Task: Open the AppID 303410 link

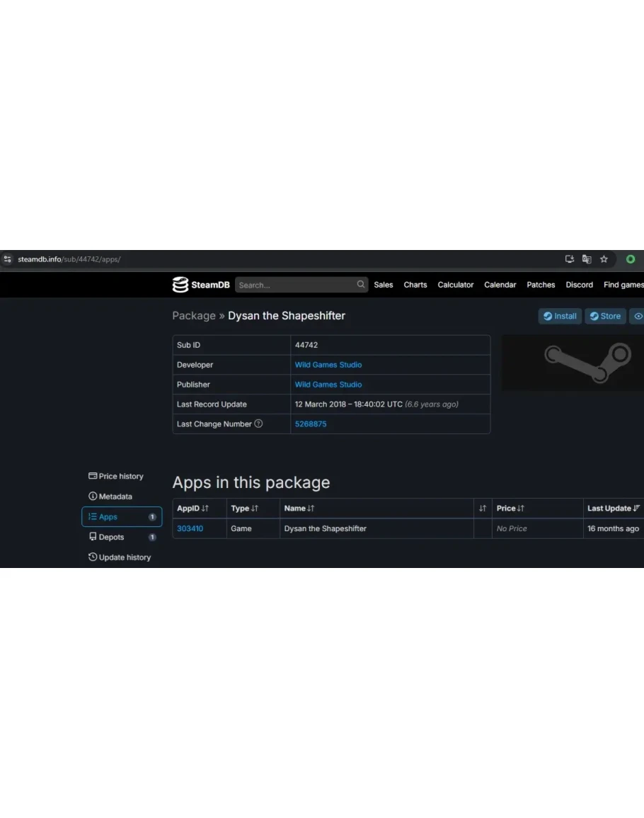Action: (190, 528)
